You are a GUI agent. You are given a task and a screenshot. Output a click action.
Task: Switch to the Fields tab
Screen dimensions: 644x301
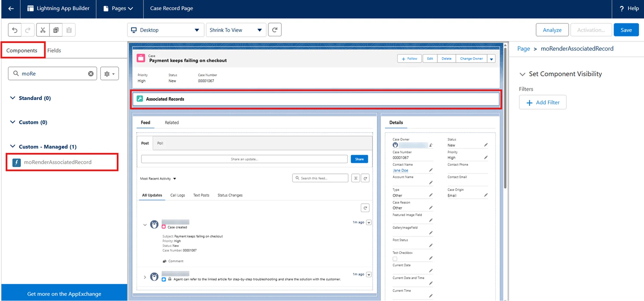pyautogui.click(x=54, y=50)
